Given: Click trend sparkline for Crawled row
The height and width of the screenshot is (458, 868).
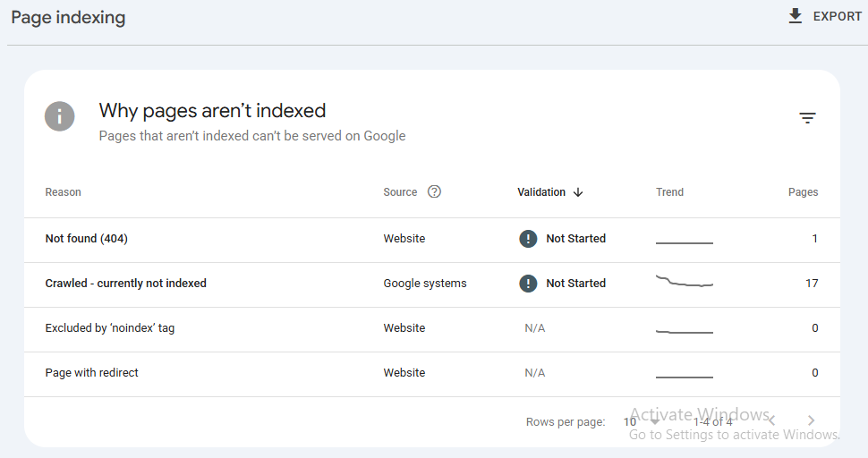Looking at the screenshot, I should pos(685,281).
